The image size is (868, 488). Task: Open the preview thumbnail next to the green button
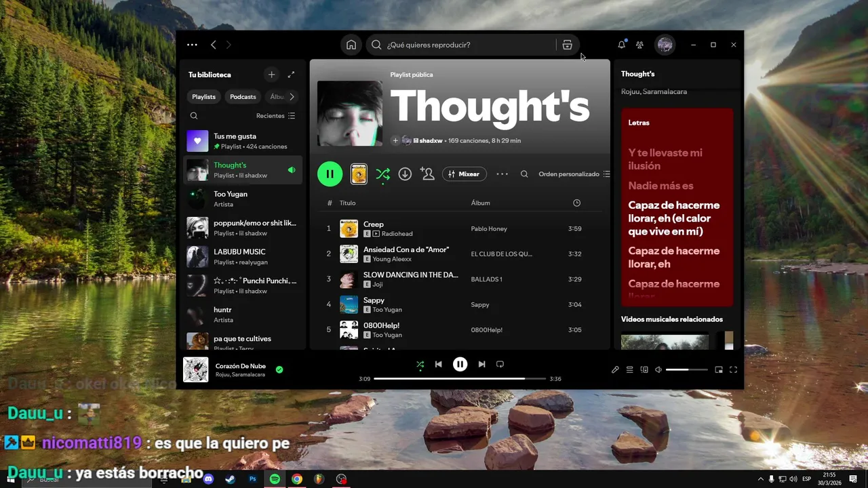click(359, 174)
